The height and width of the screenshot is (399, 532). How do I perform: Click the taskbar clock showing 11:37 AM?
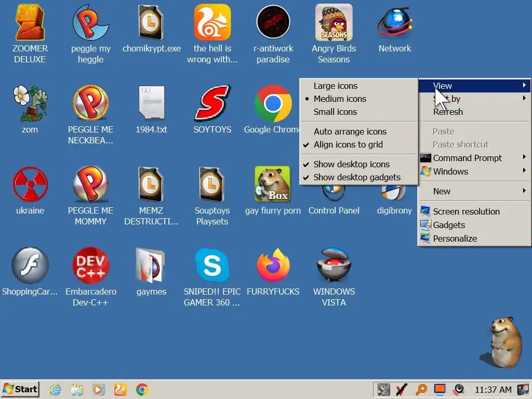(493, 390)
